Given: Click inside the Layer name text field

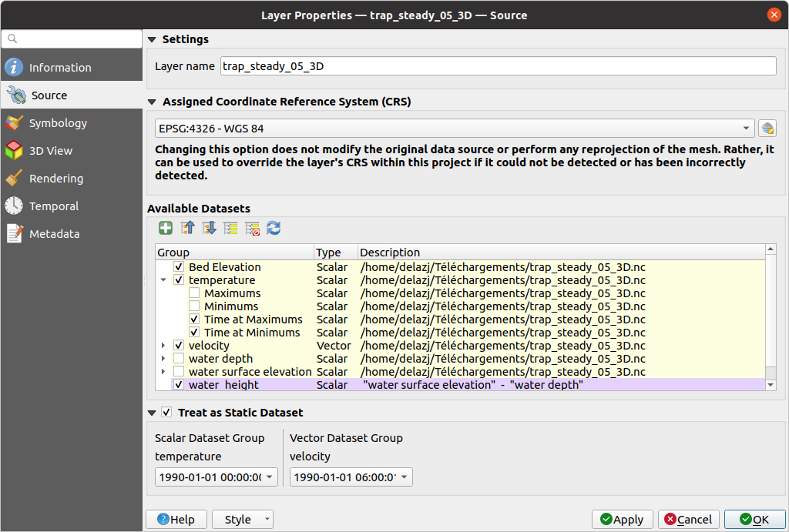Looking at the screenshot, I should click(497, 65).
